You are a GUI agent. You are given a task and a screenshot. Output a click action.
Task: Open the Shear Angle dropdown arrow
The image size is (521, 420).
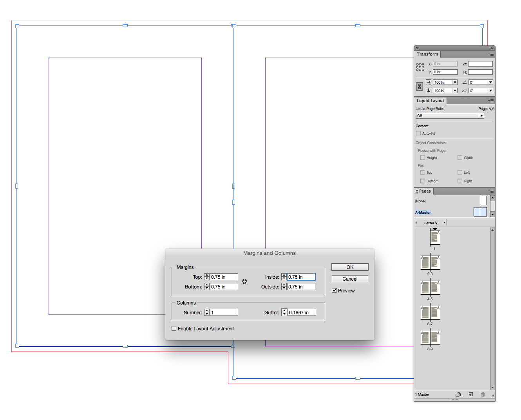[490, 90]
